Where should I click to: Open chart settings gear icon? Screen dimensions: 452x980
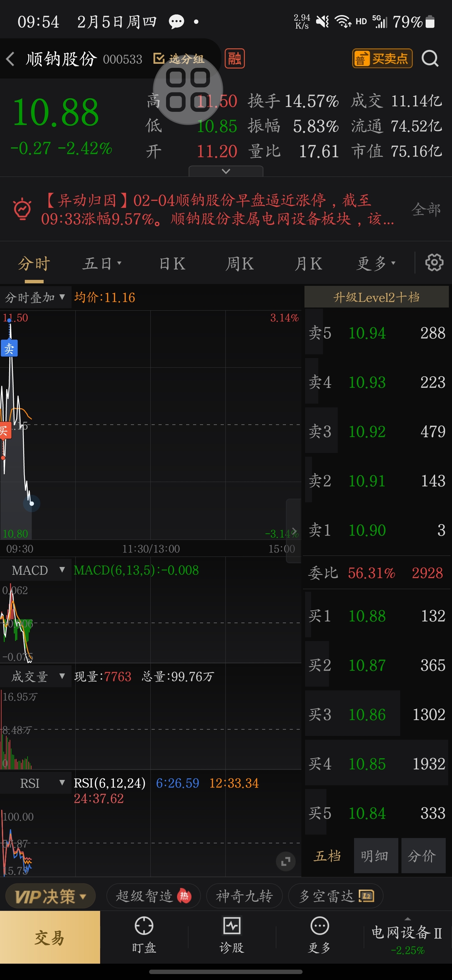pos(434,263)
